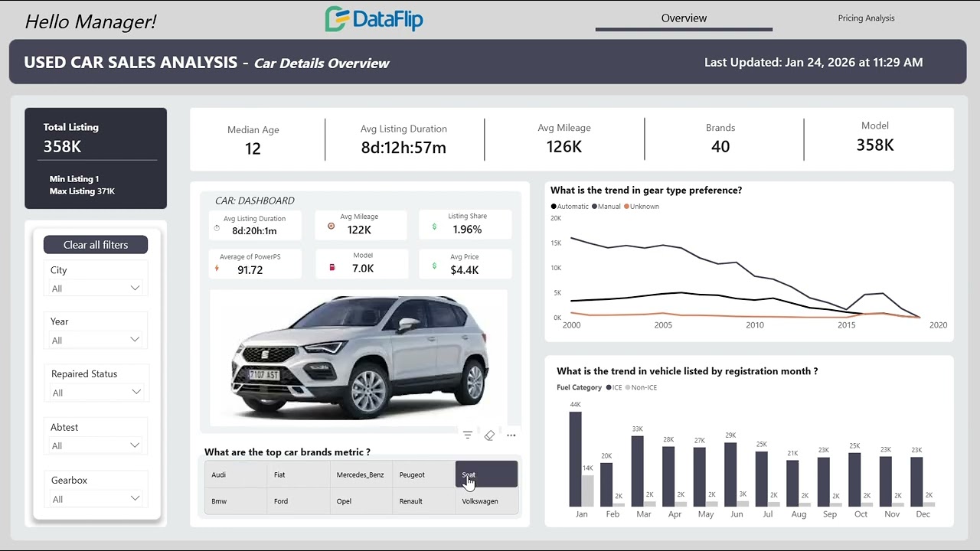Click the registration month chart title
The height and width of the screenshot is (551, 980).
coord(687,371)
